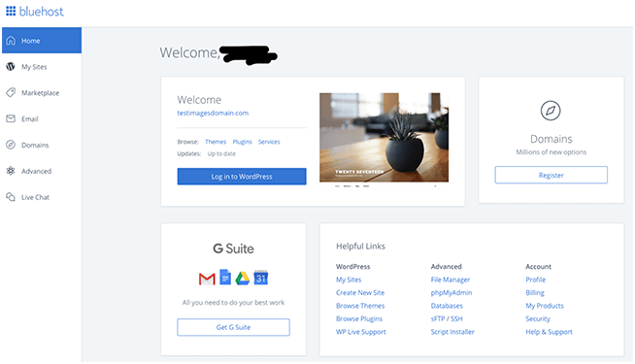Viewport: 635px width, 364px height.
Task: Click the Log in to WordPress button
Action: pyautogui.click(x=242, y=177)
